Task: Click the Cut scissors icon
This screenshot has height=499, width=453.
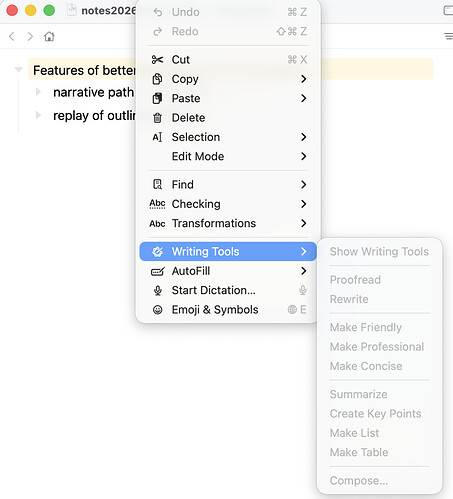Action: (x=157, y=60)
